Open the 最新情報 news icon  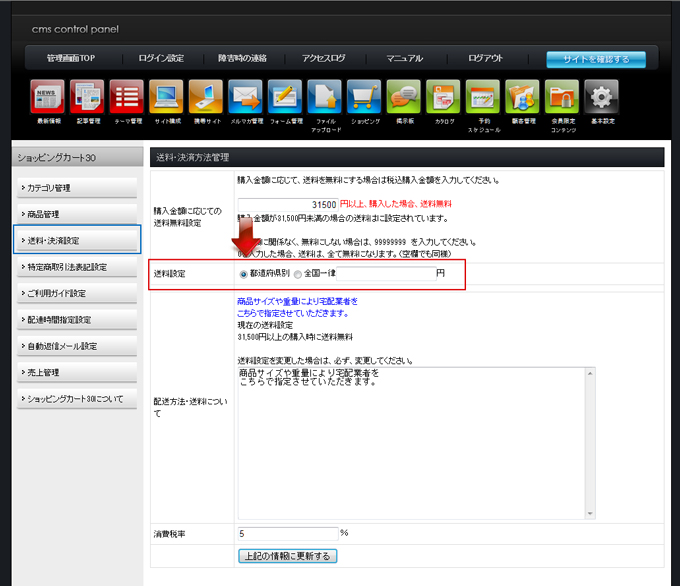coord(48,97)
